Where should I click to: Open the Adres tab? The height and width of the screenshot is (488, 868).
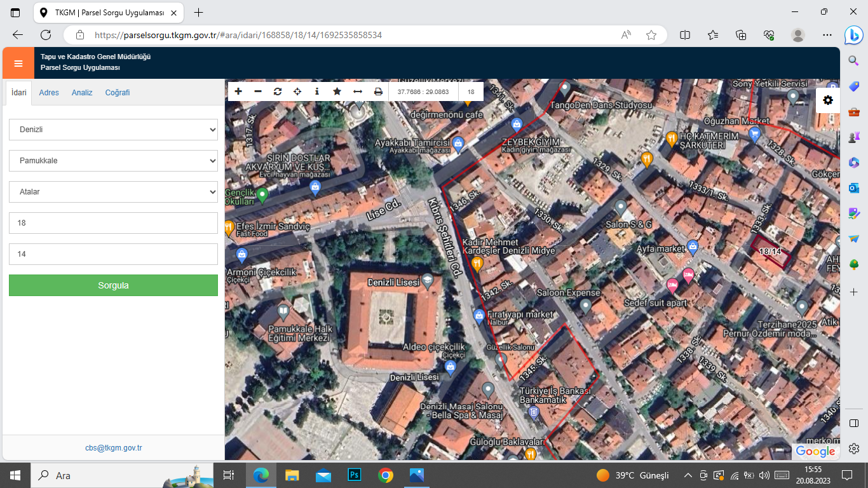[49, 93]
